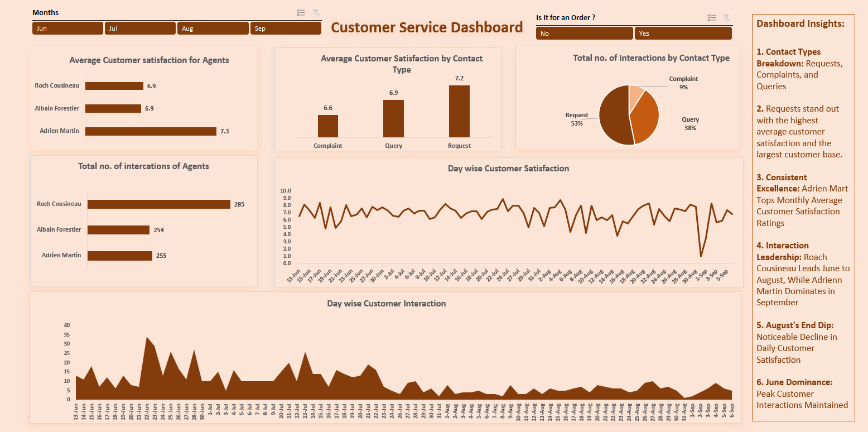This screenshot has height=432, width=868.
Task: Filter the dashboard by Jun
Action: (67, 28)
